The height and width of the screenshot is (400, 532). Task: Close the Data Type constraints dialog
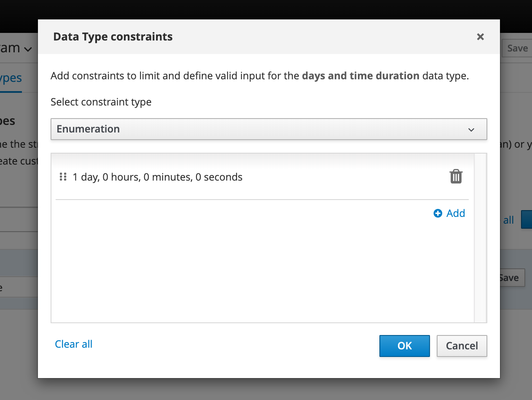(480, 37)
